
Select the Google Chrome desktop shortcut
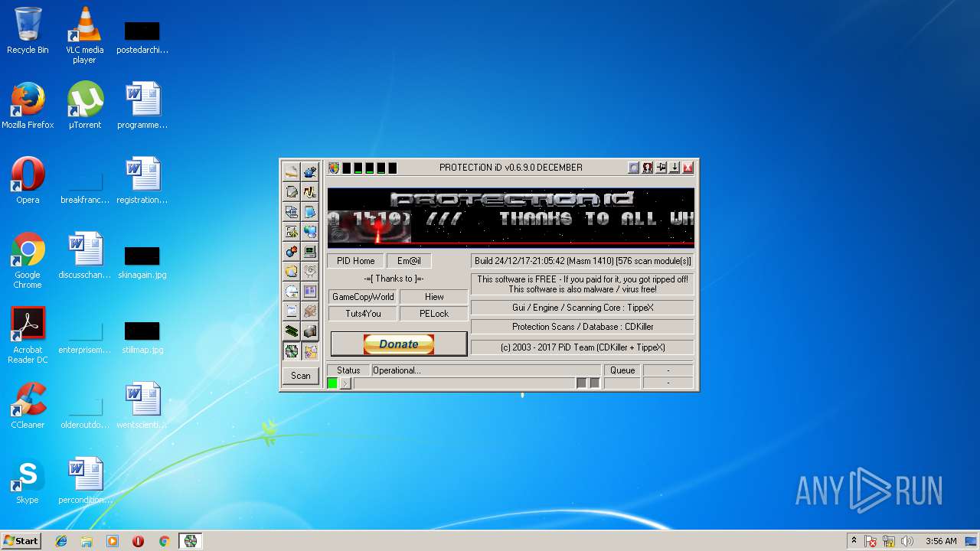[28, 260]
